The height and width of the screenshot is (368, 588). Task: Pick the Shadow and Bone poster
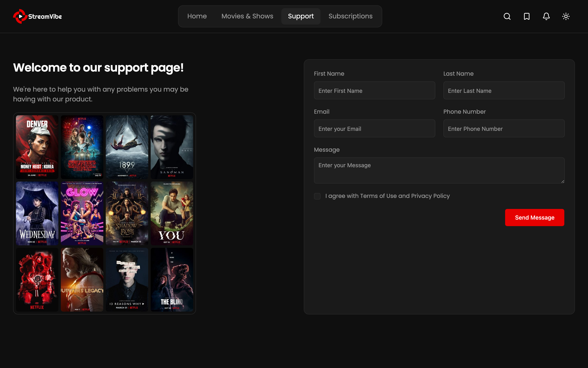point(127,213)
